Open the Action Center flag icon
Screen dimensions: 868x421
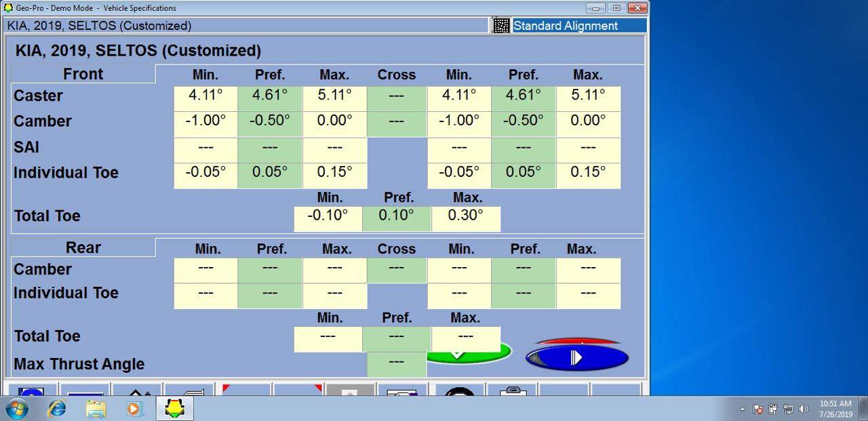click(758, 409)
